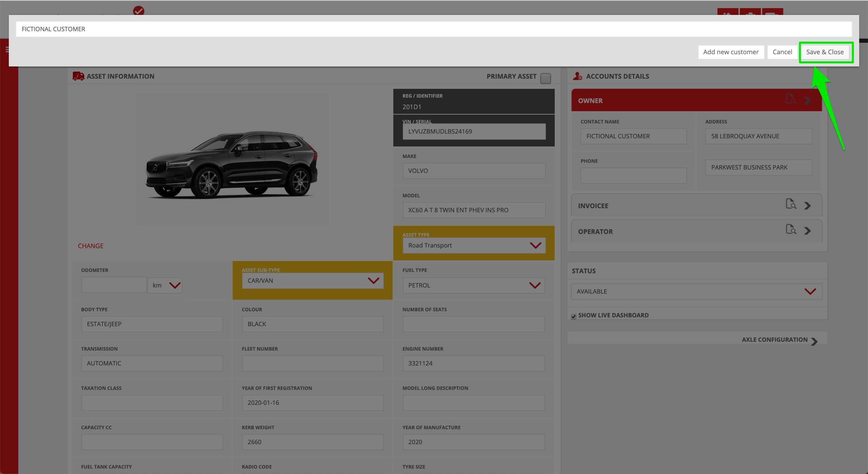Click the Volvo vehicle thumbnail image

232,159
